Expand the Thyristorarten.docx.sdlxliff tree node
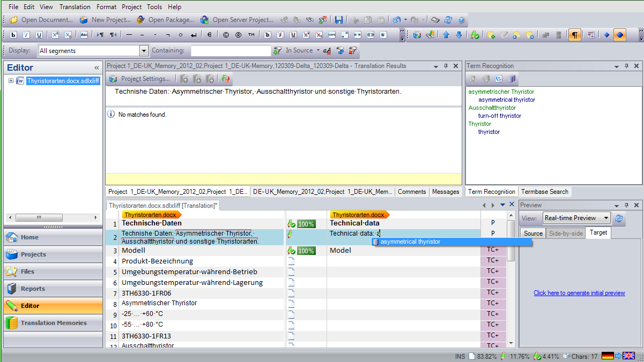The image size is (644, 362). click(x=11, y=81)
